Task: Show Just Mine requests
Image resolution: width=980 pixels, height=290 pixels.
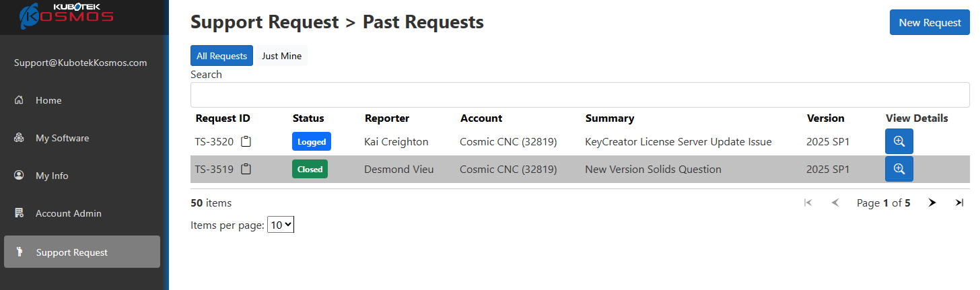Action: (x=281, y=56)
